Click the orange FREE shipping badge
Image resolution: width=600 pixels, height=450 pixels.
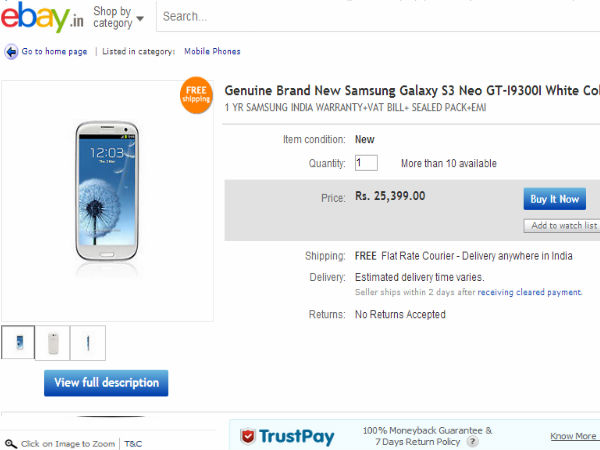[x=195, y=94]
